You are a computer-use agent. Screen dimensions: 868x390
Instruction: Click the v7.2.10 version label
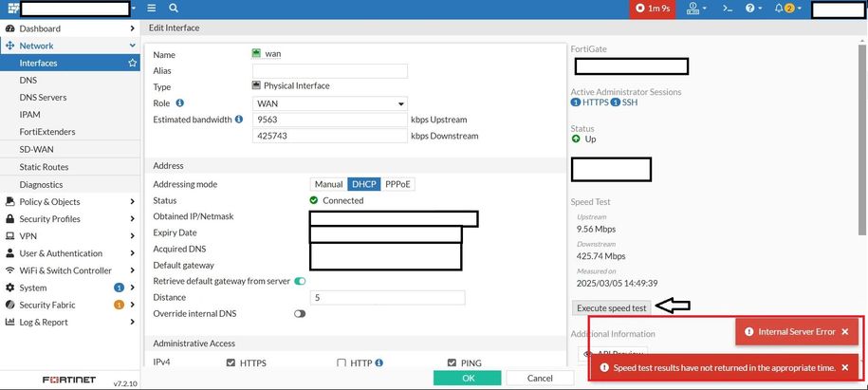pos(125,382)
